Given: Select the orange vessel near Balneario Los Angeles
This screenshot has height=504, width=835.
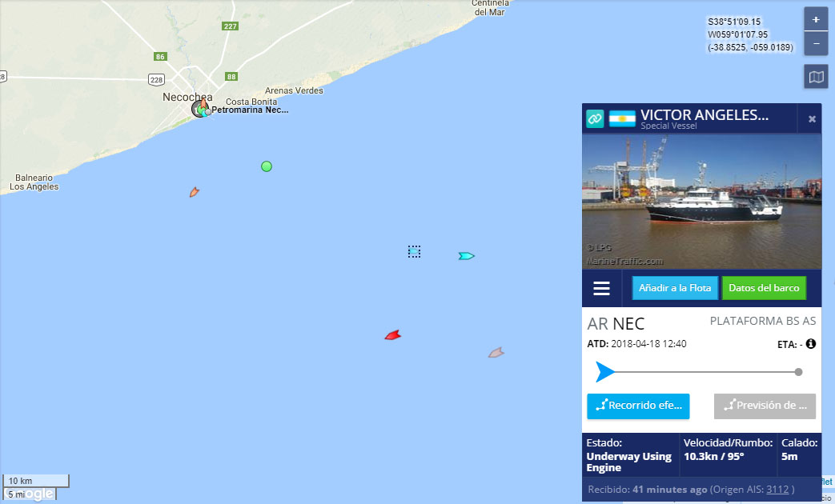Looking at the screenshot, I should pyautogui.click(x=195, y=191).
